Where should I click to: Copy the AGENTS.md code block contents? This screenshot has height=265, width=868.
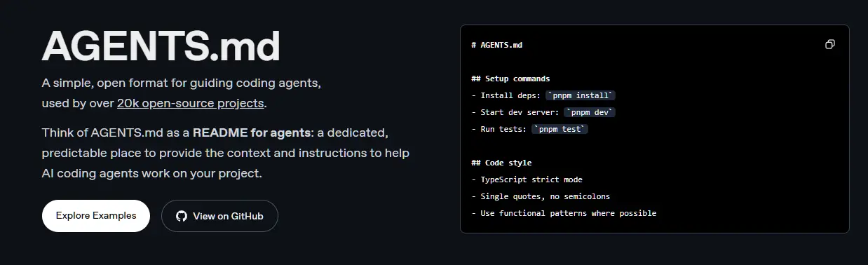(x=830, y=45)
